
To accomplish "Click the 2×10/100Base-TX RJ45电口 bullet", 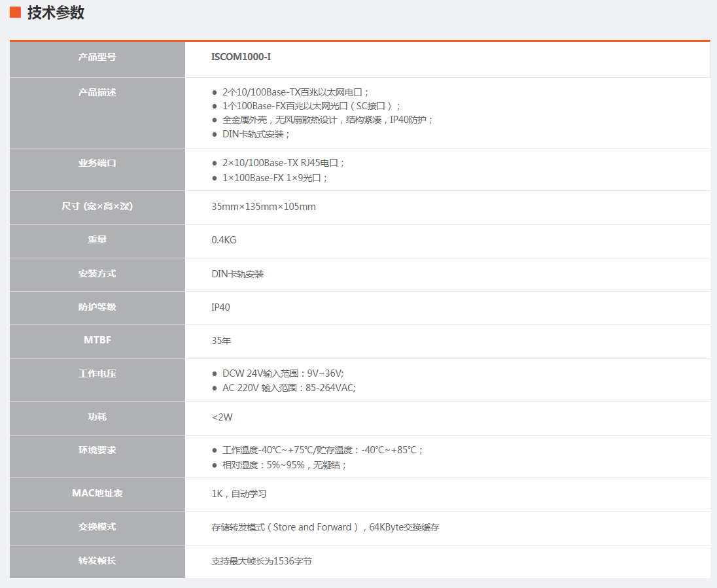I will (283, 163).
